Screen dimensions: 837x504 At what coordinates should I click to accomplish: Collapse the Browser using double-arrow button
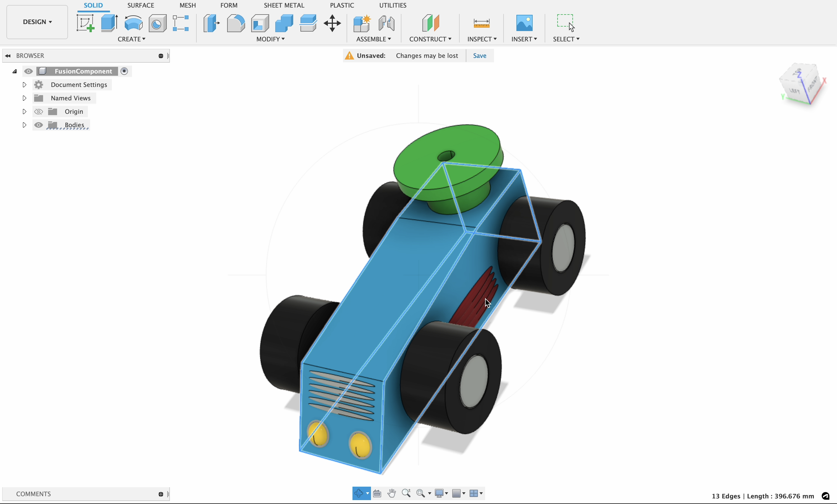point(8,56)
